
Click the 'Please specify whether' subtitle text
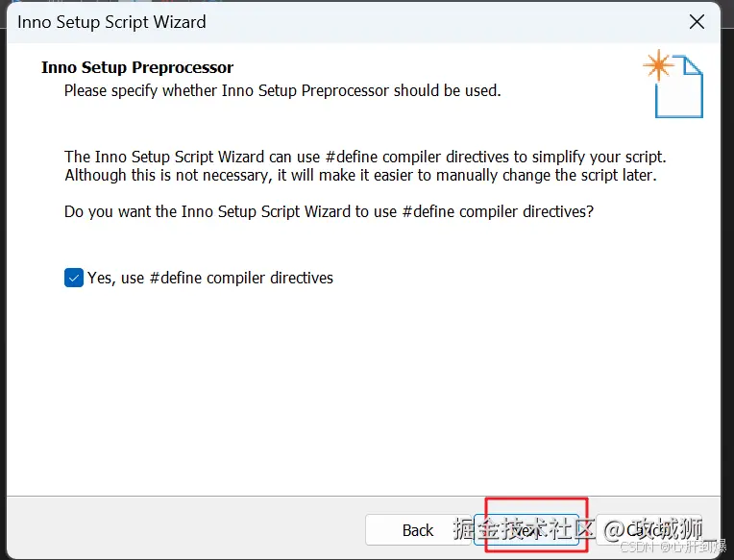[282, 91]
